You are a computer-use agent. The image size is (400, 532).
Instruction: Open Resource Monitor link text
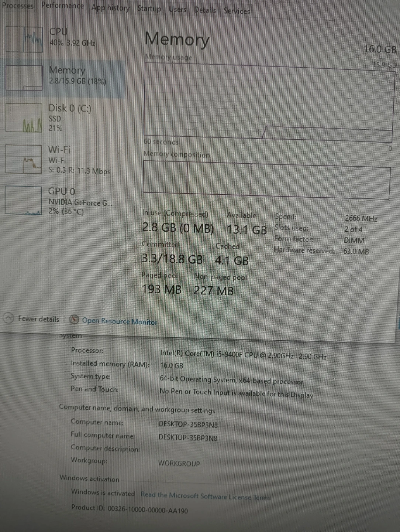[x=120, y=321]
